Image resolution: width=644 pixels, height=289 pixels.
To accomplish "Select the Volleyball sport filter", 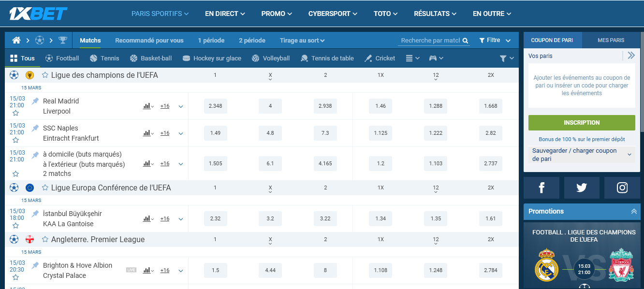I will coord(271,58).
